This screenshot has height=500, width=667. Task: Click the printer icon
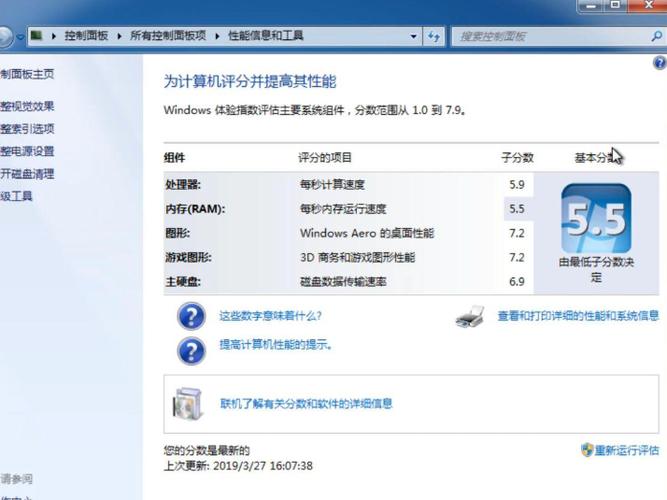pyautogui.click(x=470, y=316)
